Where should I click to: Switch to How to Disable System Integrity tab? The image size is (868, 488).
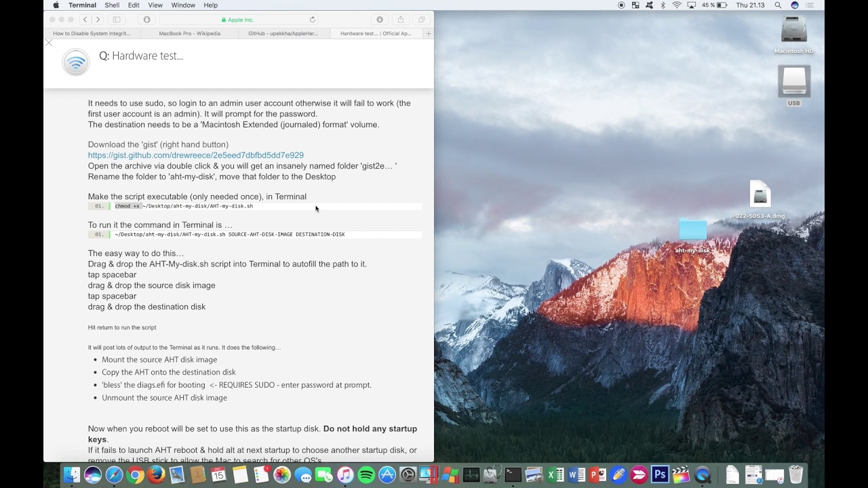[92, 33]
